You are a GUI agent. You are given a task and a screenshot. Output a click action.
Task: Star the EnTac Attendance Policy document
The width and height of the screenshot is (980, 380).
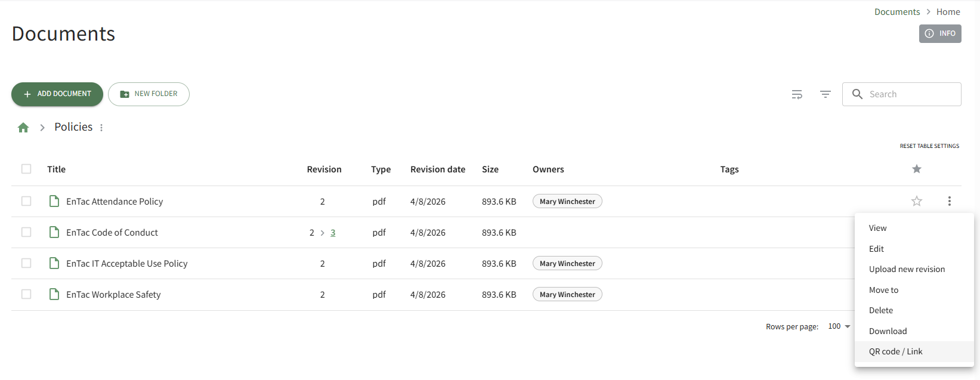917,202
